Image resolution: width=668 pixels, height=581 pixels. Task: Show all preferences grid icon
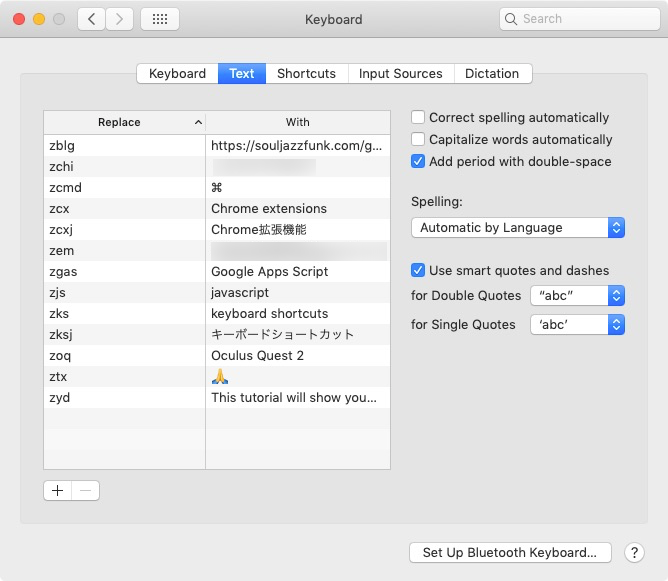(x=160, y=19)
